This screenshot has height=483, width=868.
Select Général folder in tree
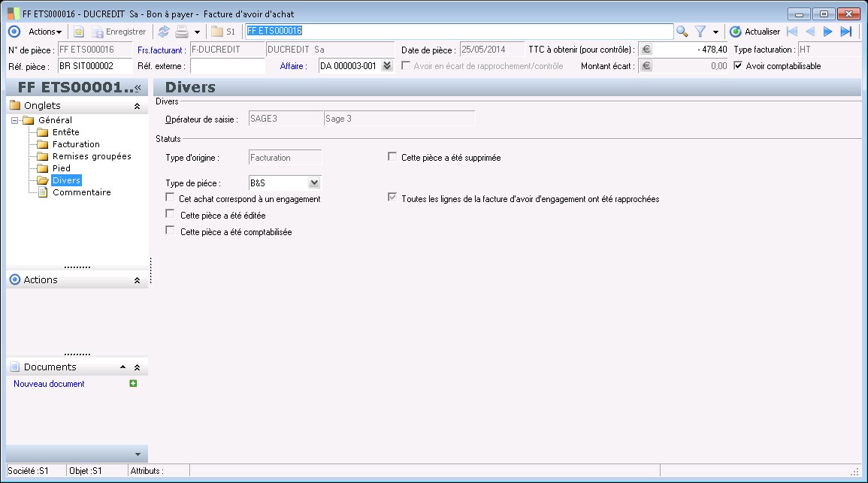[x=55, y=120]
